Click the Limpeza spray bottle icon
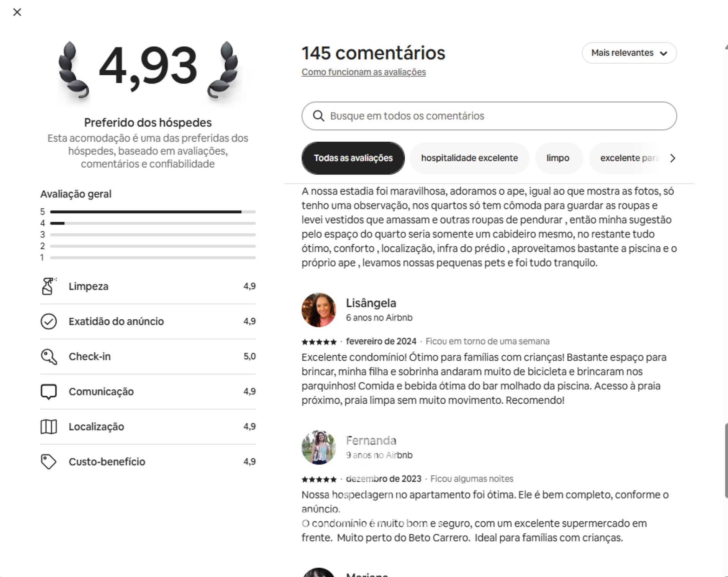Screen dimensions: 728x577 [x=48, y=286]
